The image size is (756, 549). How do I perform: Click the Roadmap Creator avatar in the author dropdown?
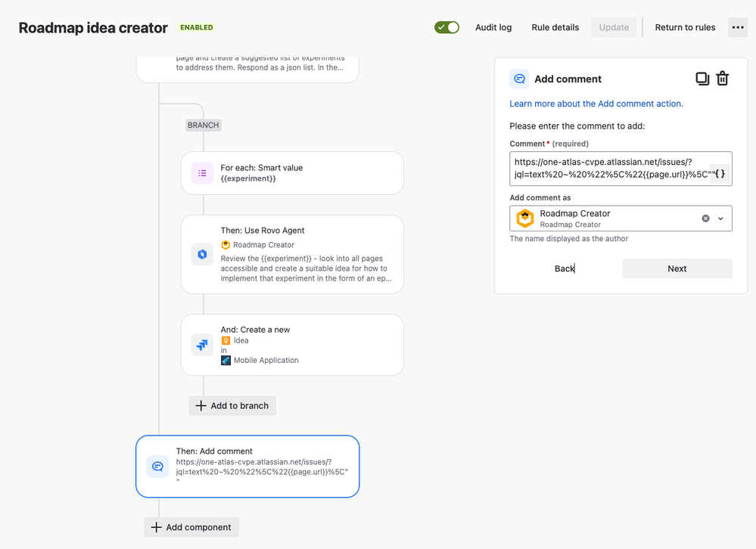(525, 218)
